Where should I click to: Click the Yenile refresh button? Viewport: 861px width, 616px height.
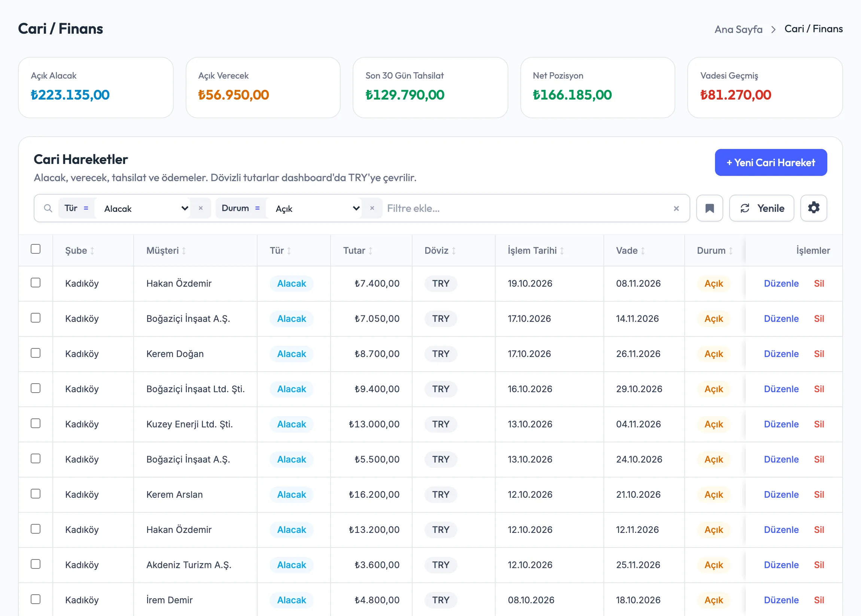[x=761, y=208]
